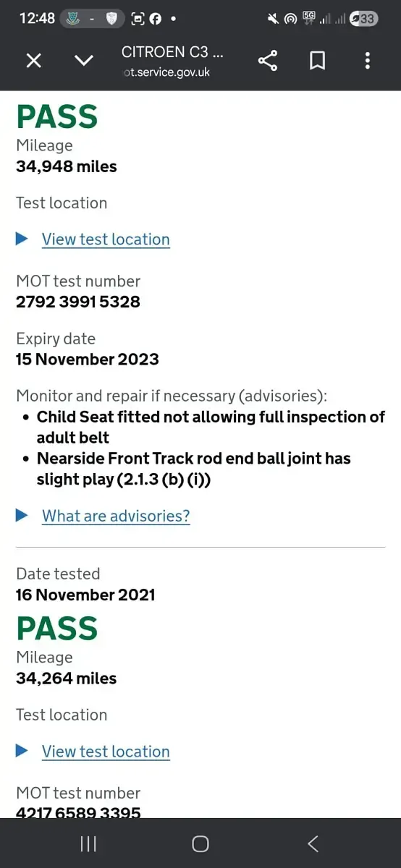Open What are advisories? link

click(x=116, y=516)
